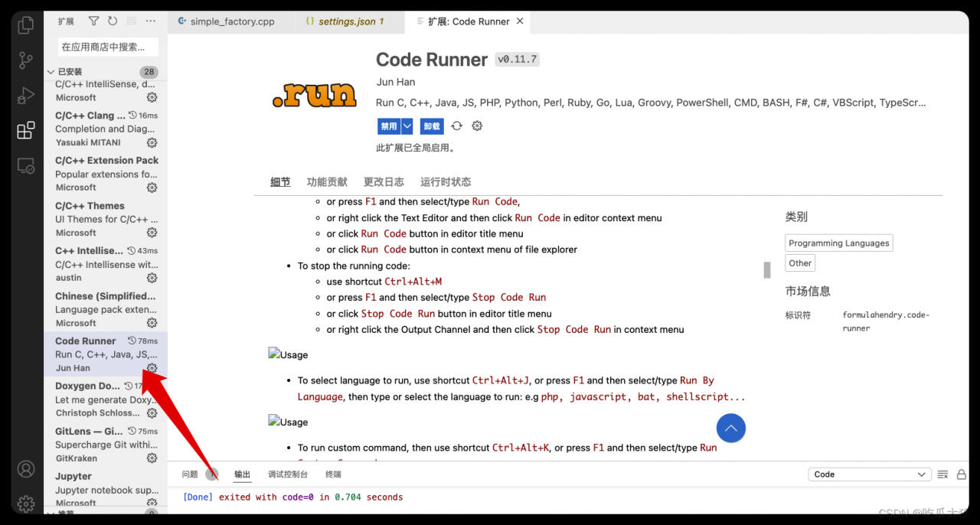The image size is (980, 525).
Task: Open the 运行时状态 runtime status tab
Action: 446,182
